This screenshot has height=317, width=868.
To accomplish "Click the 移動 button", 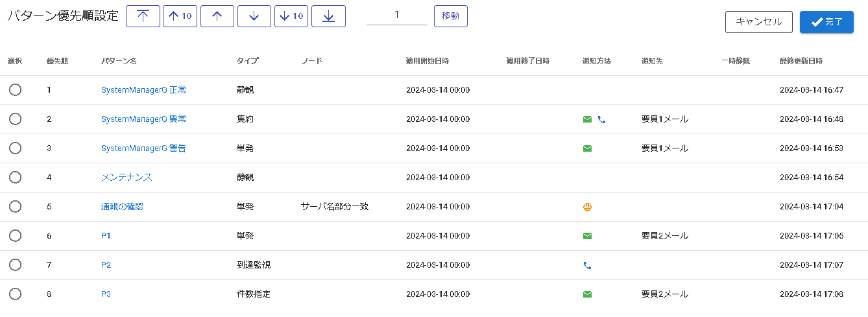I will (x=450, y=16).
